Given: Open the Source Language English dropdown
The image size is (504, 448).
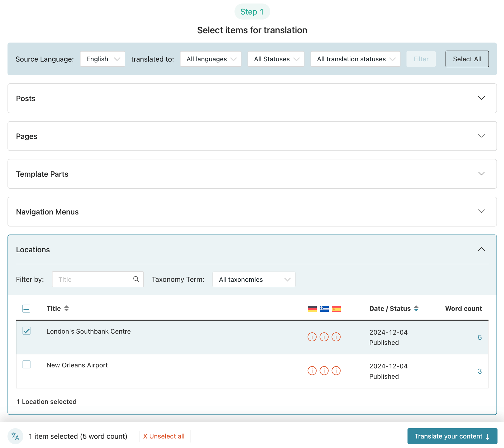Looking at the screenshot, I should (x=102, y=59).
